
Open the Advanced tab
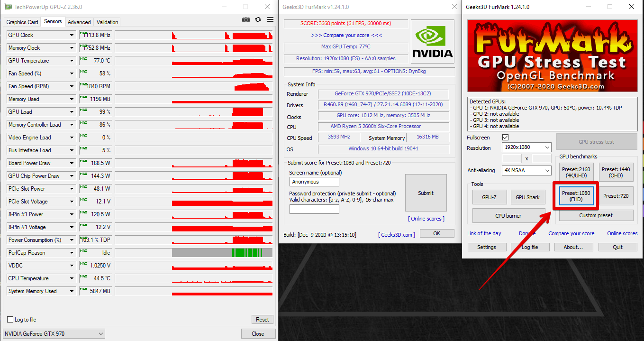(x=79, y=22)
